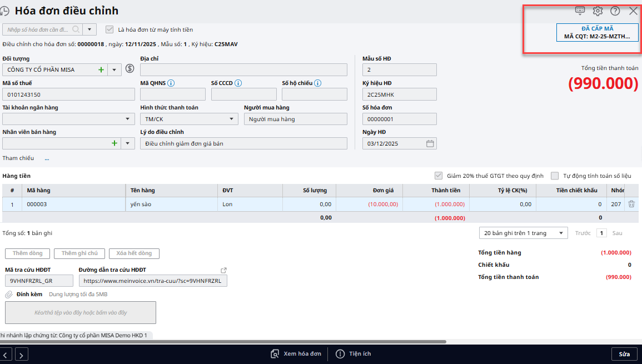642x364 pixels.
Task: Click the Sửa button
Action: (x=624, y=354)
